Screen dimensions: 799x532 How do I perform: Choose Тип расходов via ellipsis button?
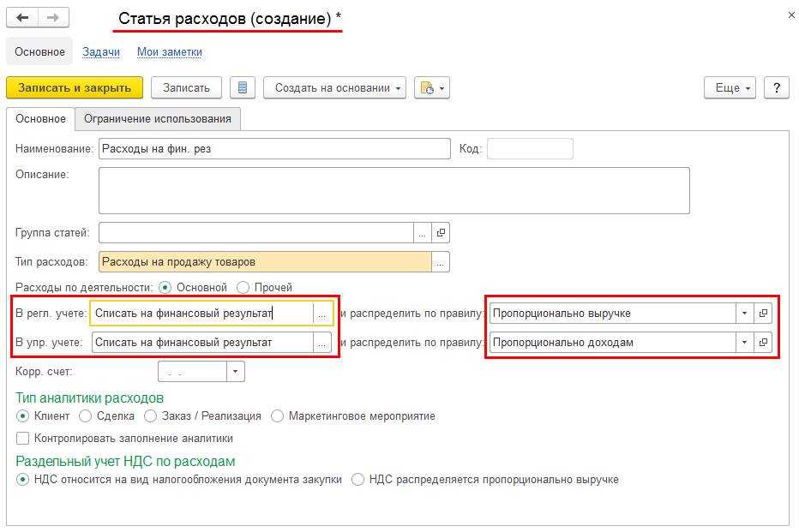(x=441, y=261)
